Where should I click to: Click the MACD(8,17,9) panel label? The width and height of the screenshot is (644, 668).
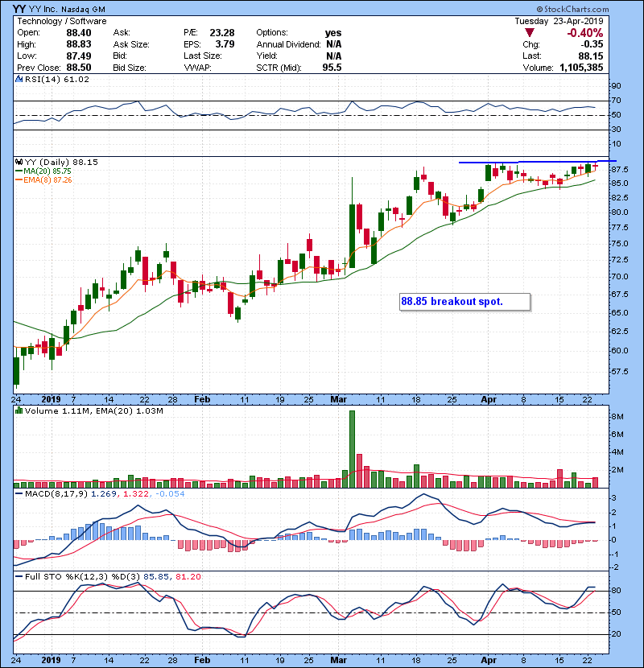point(56,494)
